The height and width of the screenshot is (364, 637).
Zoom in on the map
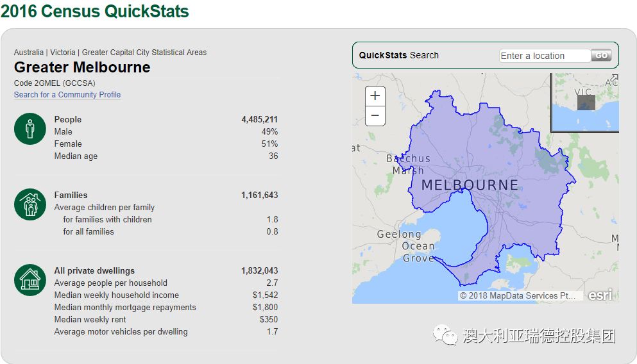coord(375,96)
